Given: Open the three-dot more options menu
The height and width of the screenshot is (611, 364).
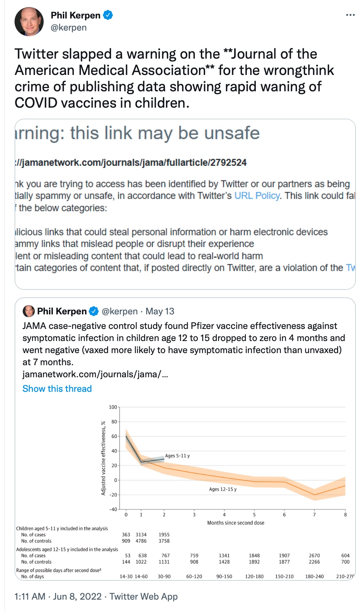Looking at the screenshot, I should click(x=350, y=15).
